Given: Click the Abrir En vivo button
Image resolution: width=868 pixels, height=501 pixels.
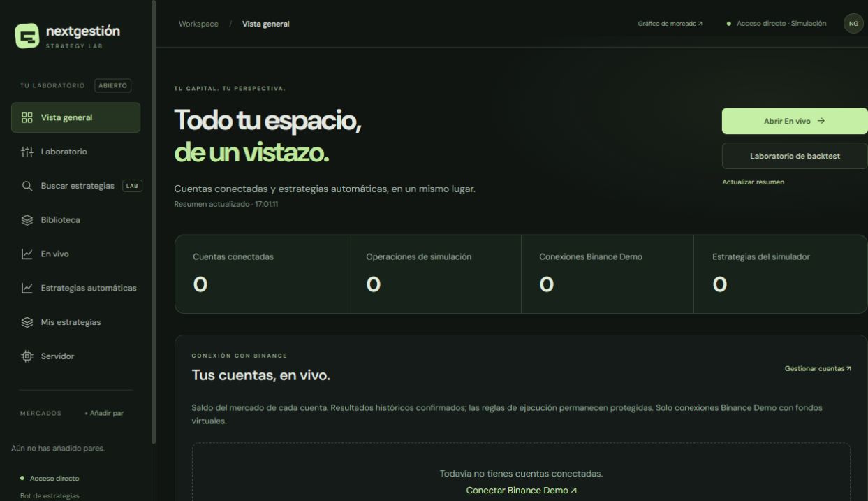Looking at the screenshot, I should pyautogui.click(x=795, y=121).
